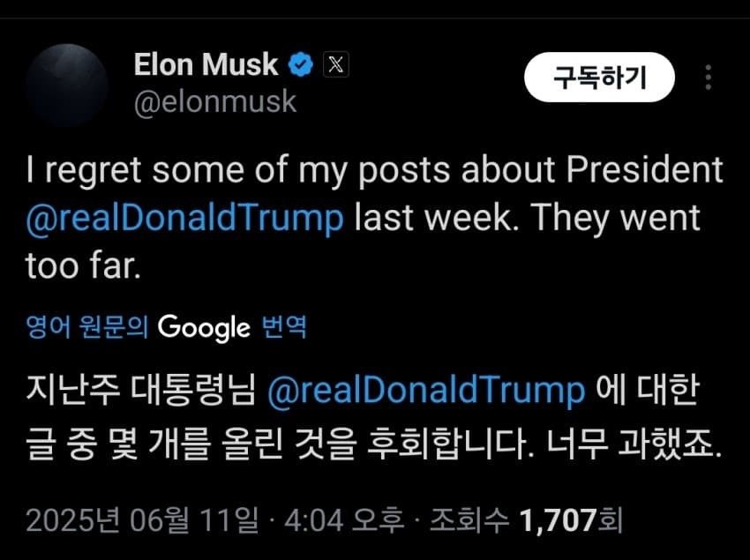Open Elon Musk's profile avatar

(x=66, y=85)
